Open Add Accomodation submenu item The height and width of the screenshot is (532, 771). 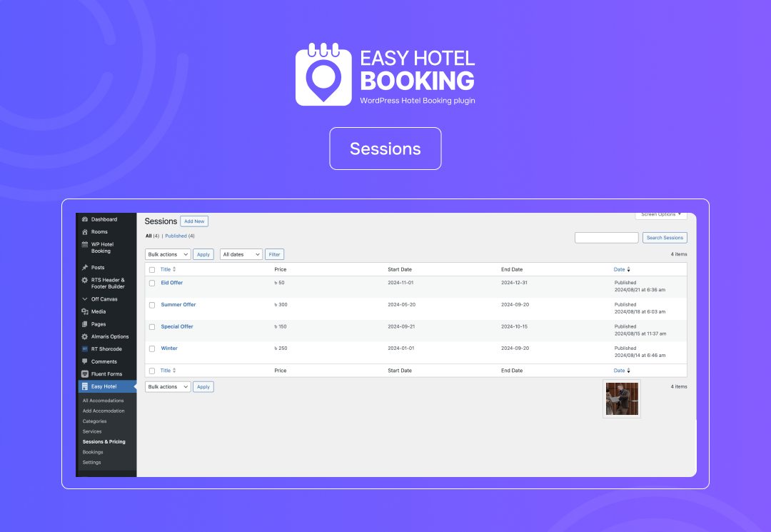coord(104,411)
